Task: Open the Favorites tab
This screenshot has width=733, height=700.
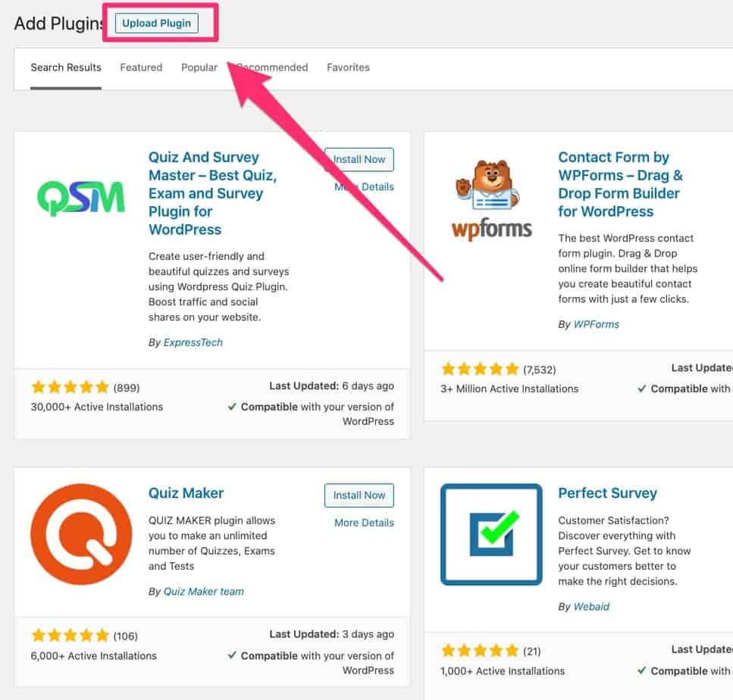Action: coord(348,67)
